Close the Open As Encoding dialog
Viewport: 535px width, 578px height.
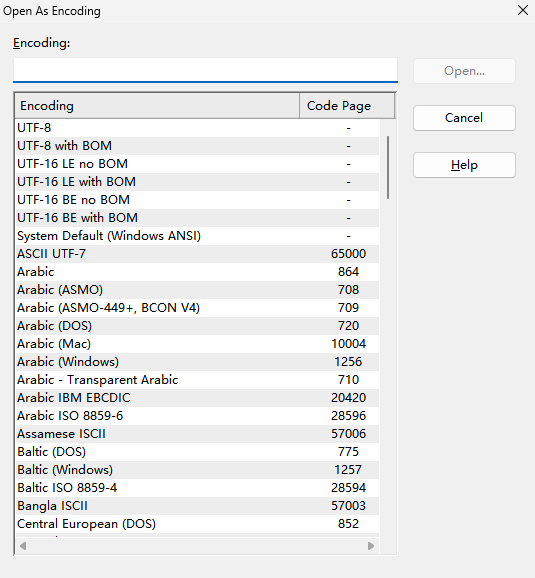[x=523, y=10]
